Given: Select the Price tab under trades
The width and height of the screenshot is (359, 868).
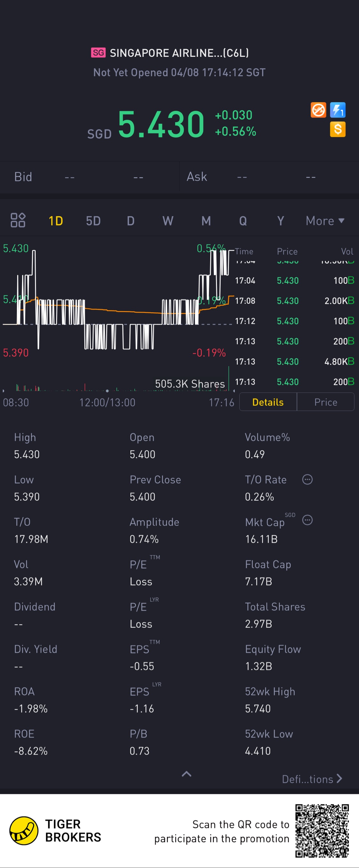Looking at the screenshot, I should click(x=326, y=402).
